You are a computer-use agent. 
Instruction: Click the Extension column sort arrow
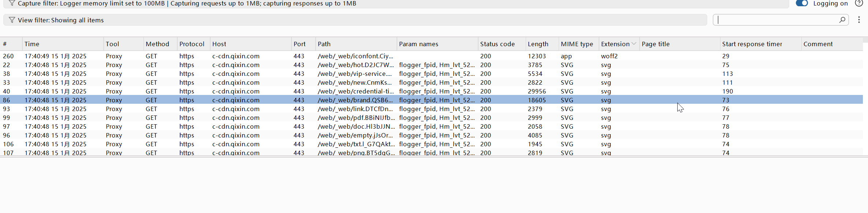[x=634, y=44]
